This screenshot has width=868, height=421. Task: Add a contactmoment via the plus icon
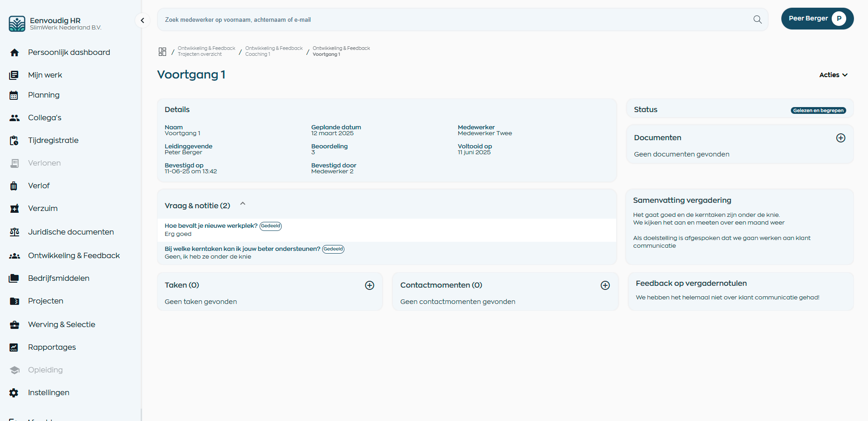coord(605,285)
